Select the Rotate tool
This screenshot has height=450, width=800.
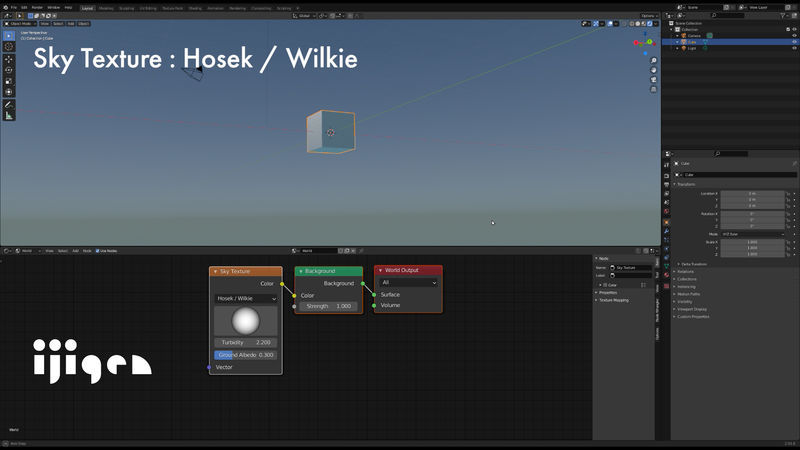[x=9, y=70]
